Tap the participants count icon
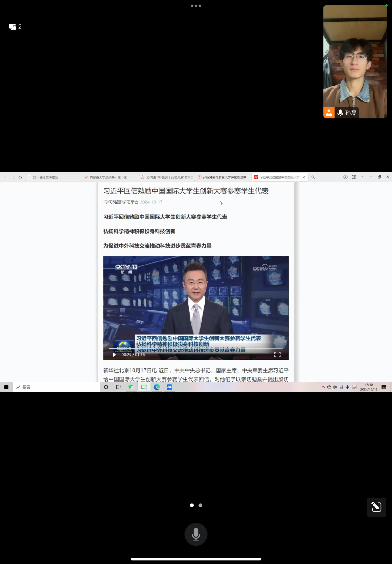 pyautogui.click(x=15, y=27)
